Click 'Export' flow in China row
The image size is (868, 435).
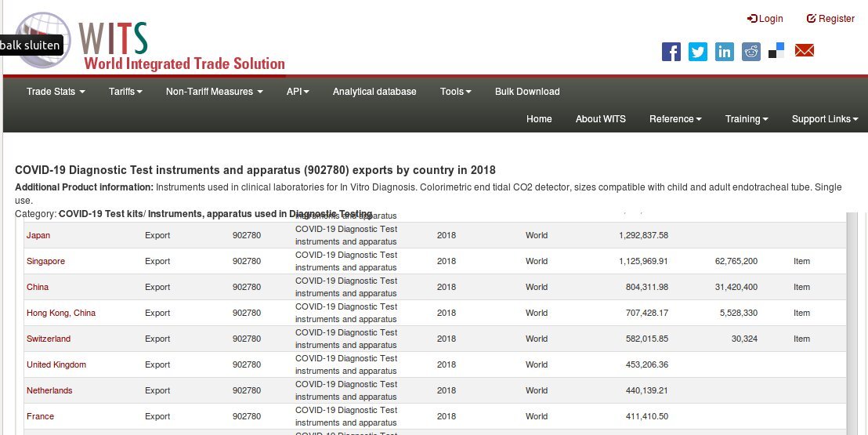coord(157,287)
